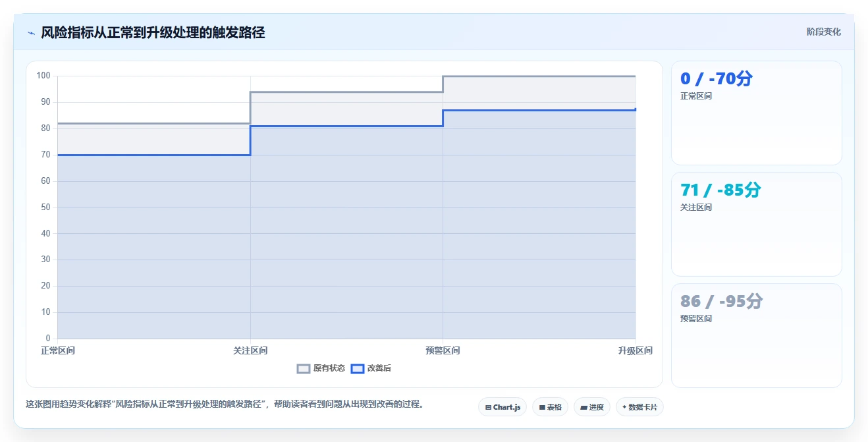The image size is (868, 442).
Task: Click the 升级区间 x-axis label
Action: point(635,350)
